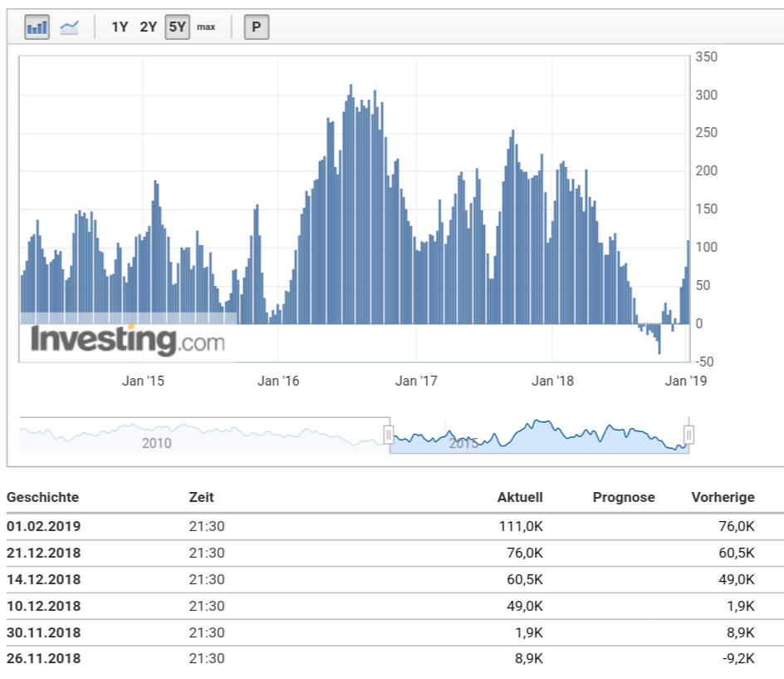784x679 pixels.
Task: Click the P toolbar button
Action: pyautogui.click(x=256, y=27)
